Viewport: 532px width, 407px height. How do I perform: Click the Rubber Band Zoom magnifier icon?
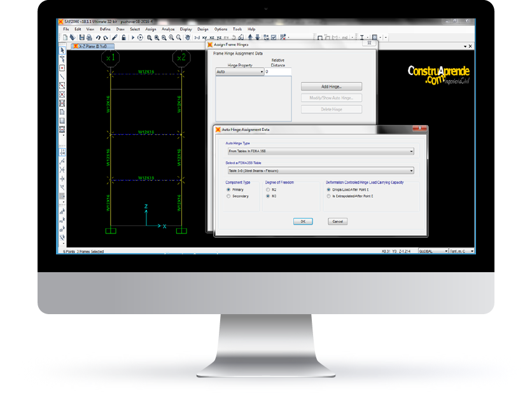pos(150,38)
